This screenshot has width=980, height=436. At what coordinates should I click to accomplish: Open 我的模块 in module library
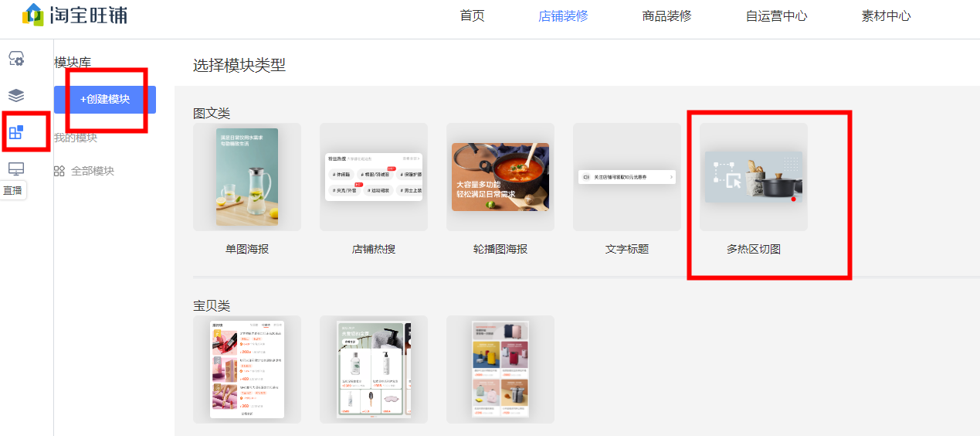pos(76,138)
